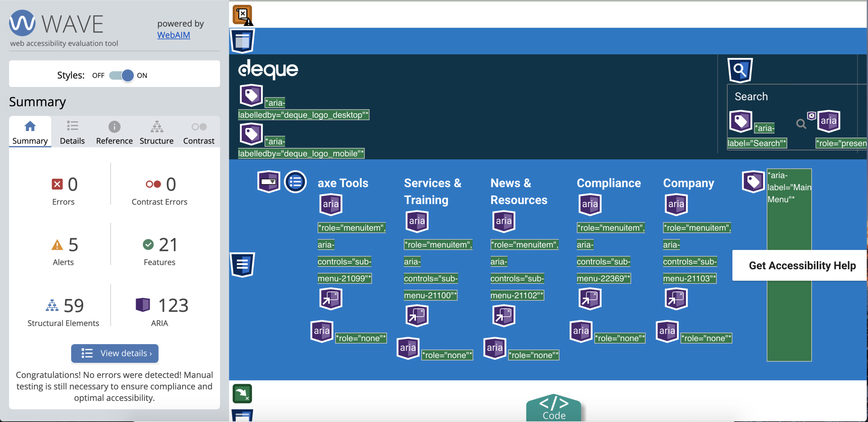Toggle the Styles OFF/ON switch
Screen dimensions: 868x422
click(x=122, y=75)
